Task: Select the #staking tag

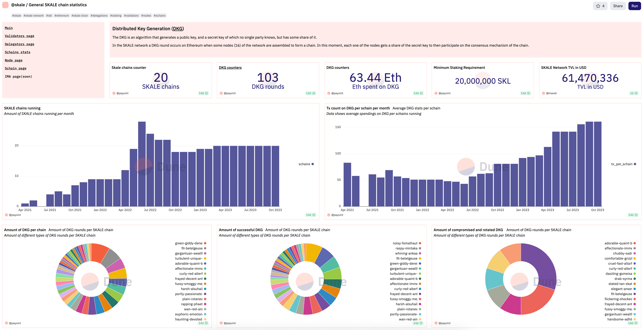Action: coord(116,16)
